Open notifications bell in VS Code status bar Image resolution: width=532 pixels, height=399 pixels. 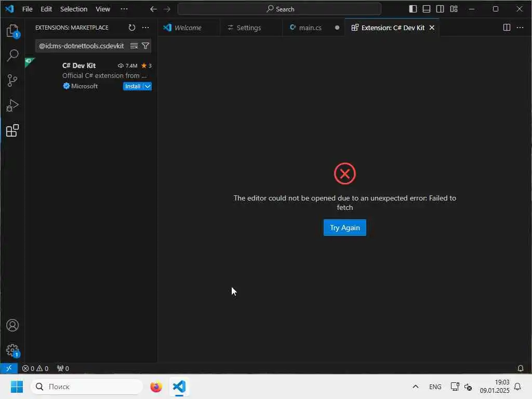click(x=520, y=368)
